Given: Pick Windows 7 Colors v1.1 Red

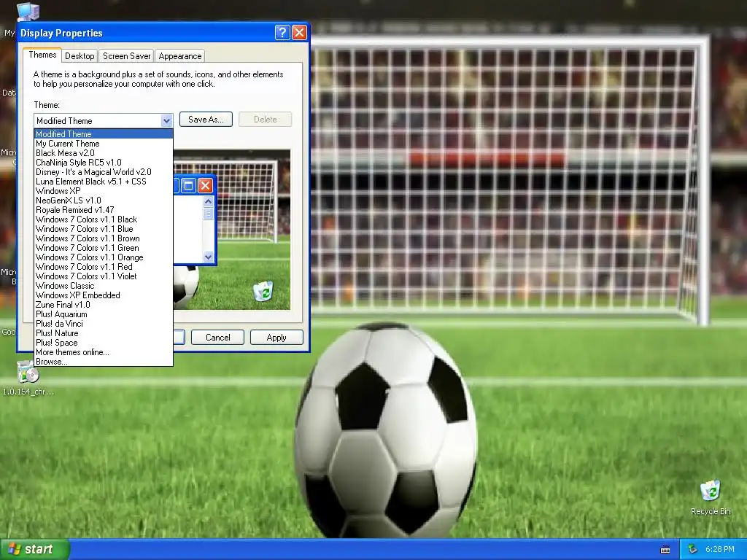Looking at the screenshot, I should click(x=104, y=267).
